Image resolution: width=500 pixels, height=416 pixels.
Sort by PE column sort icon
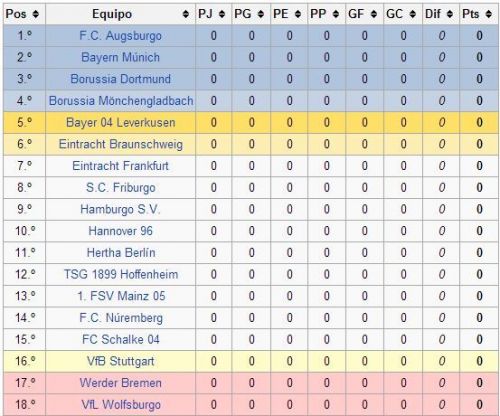tap(298, 14)
